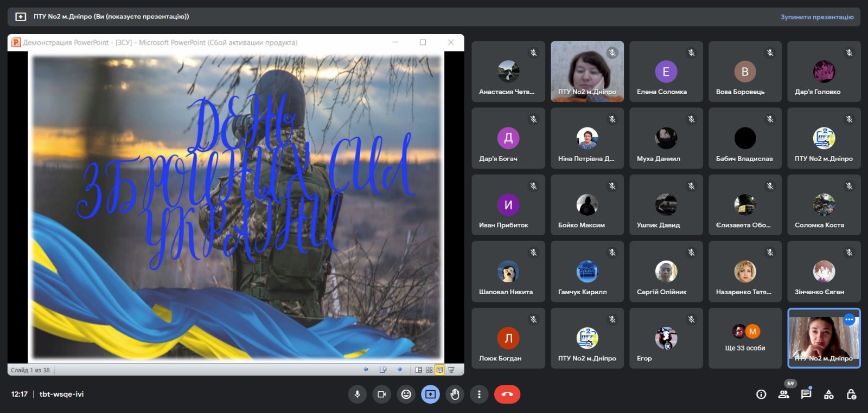Click Иван Прибиток avatar with letter И
868x413 pixels.
(508, 205)
